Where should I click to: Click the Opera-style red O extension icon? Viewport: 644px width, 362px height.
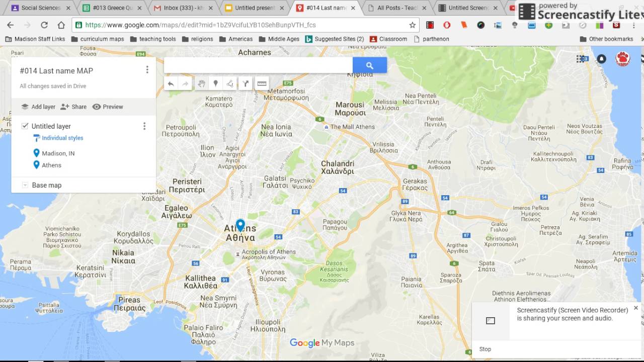[x=447, y=25]
